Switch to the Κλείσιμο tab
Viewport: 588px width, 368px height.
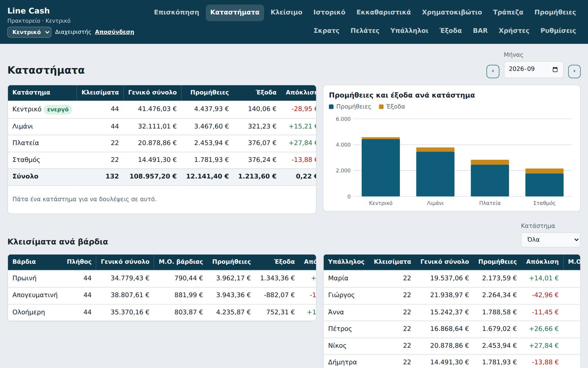(287, 13)
